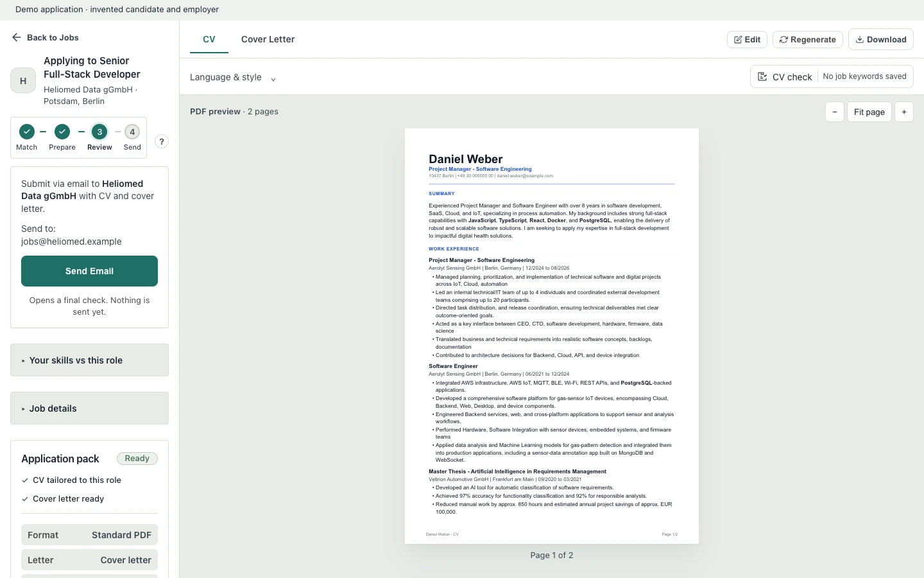Click the pencil icon on the Edit button

739,40
